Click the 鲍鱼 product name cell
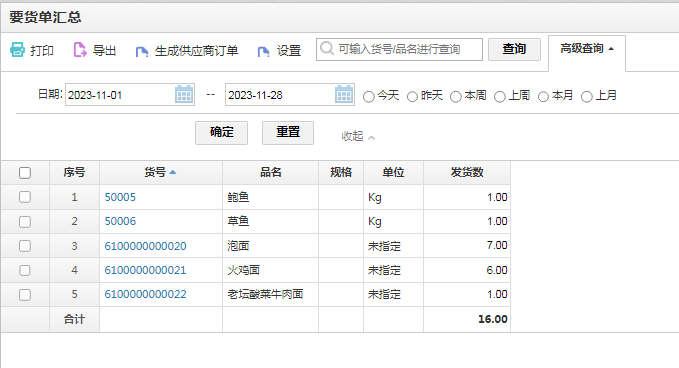The height and width of the screenshot is (368, 679). click(x=271, y=197)
